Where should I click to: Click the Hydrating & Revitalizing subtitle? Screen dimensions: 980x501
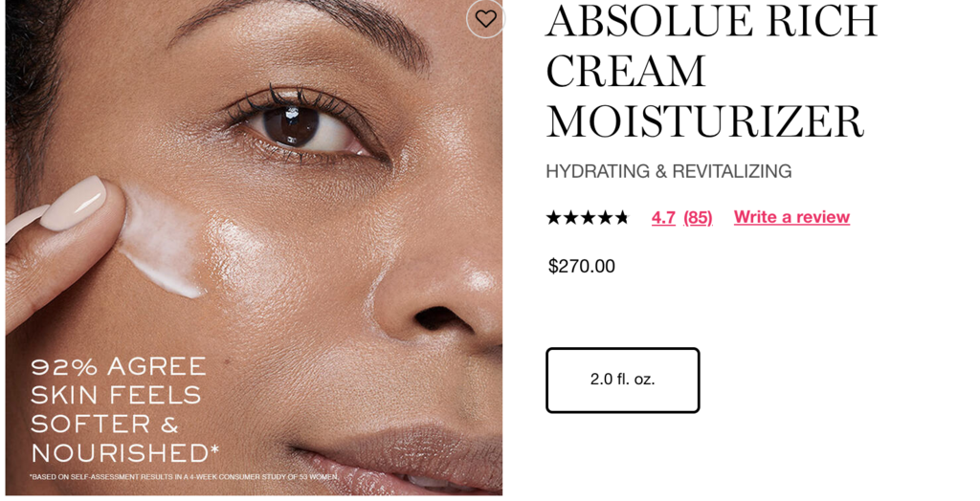(x=669, y=171)
